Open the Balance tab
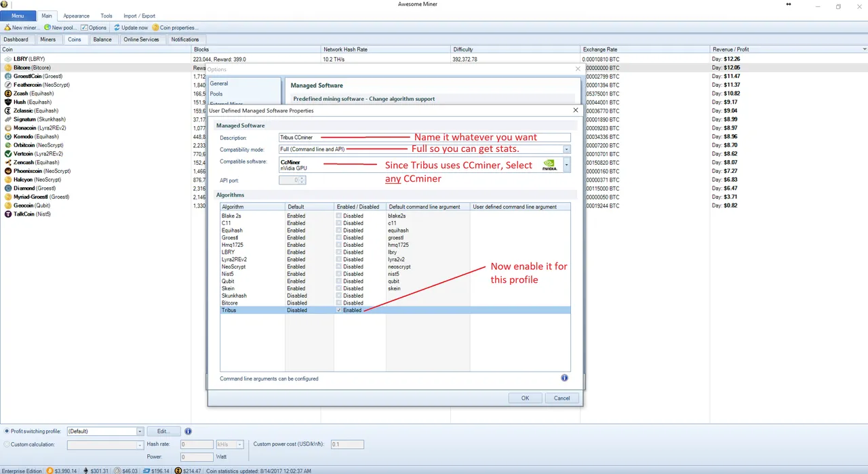 click(102, 39)
